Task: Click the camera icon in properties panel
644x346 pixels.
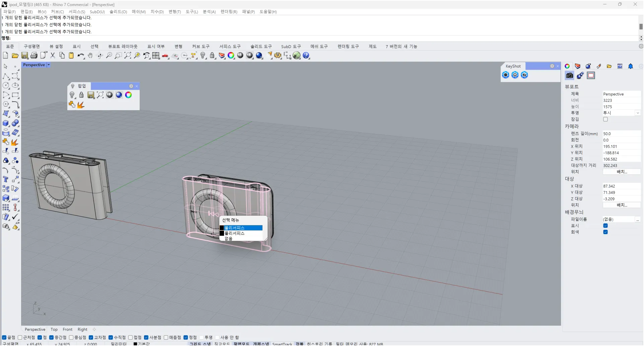Action: (x=569, y=76)
